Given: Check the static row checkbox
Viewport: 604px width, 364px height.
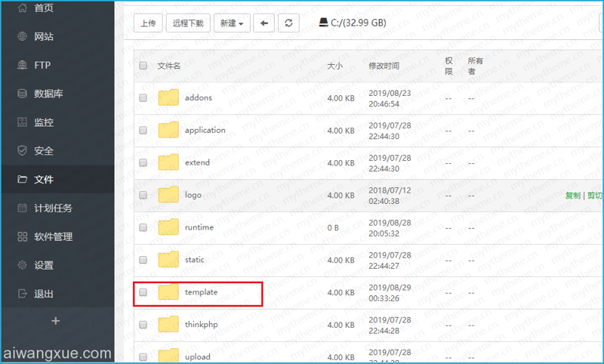Looking at the screenshot, I should 143,260.
